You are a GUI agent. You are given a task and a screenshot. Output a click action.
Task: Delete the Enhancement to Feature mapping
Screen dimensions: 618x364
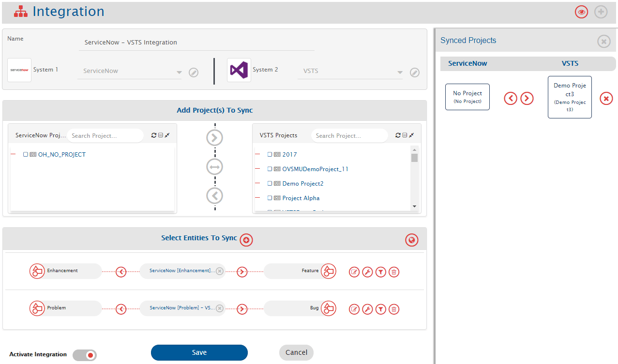(394, 272)
